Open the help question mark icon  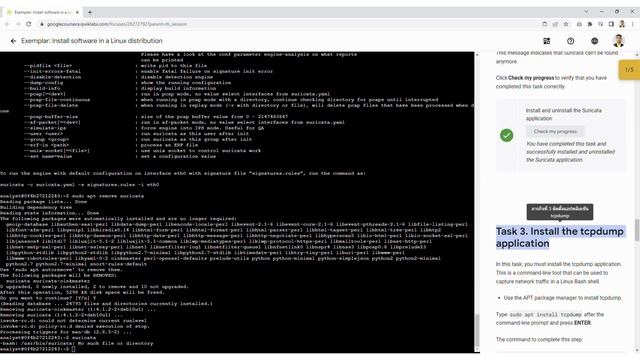(x=571, y=41)
